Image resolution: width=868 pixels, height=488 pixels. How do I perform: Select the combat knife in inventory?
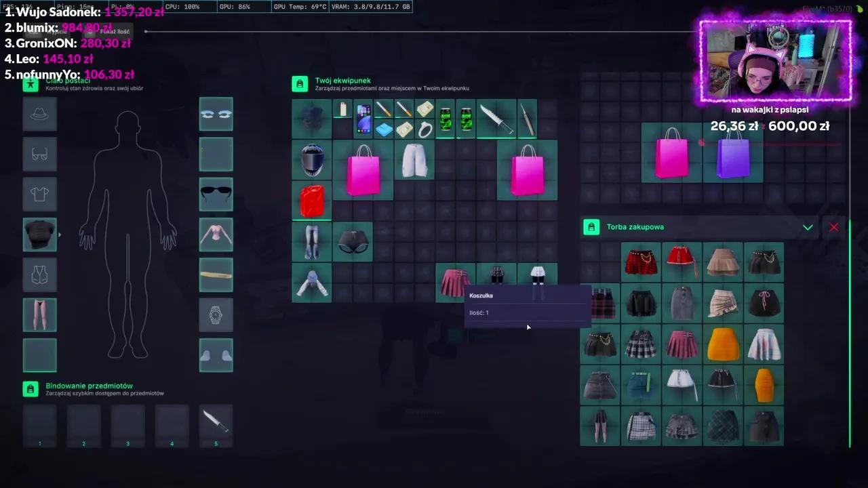pos(496,119)
